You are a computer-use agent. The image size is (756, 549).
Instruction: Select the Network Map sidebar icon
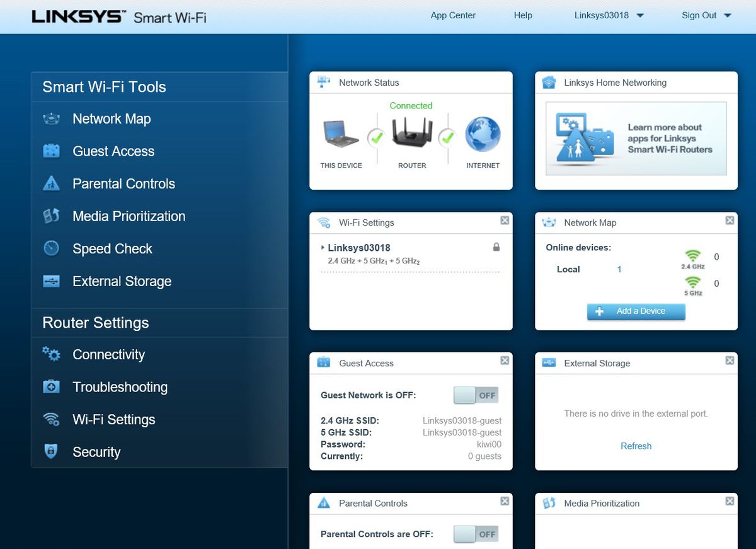[x=51, y=118]
